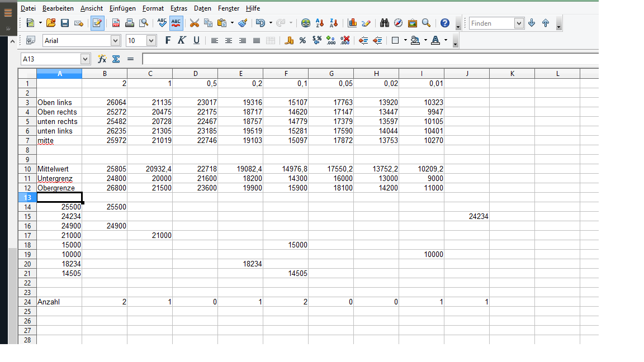Apply background color with paint bucket
Viewport: 644px width, 362px height.
click(x=415, y=40)
